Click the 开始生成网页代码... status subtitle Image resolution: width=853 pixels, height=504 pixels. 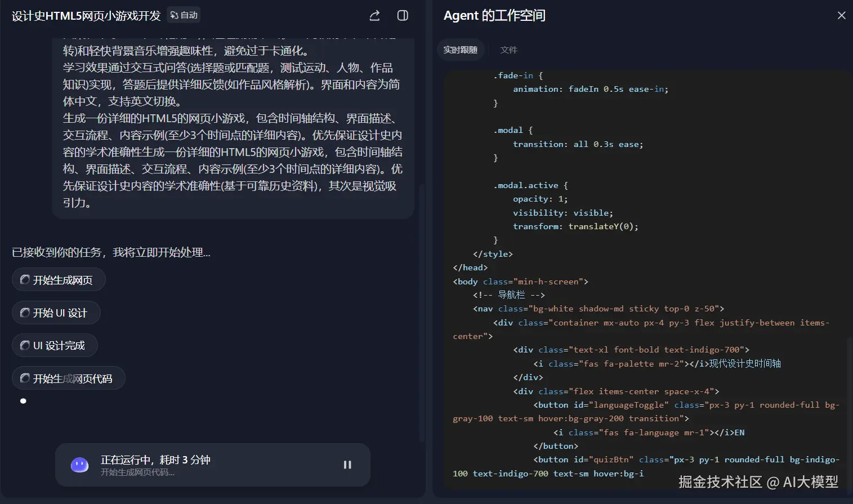coord(137,473)
